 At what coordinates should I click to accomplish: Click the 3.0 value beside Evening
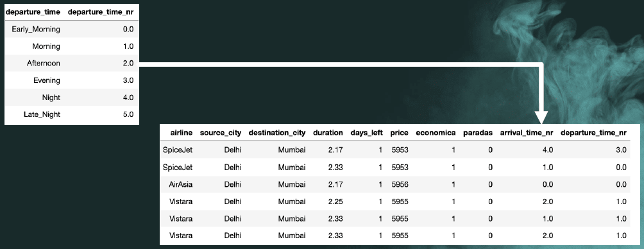[x=128, y=80]
